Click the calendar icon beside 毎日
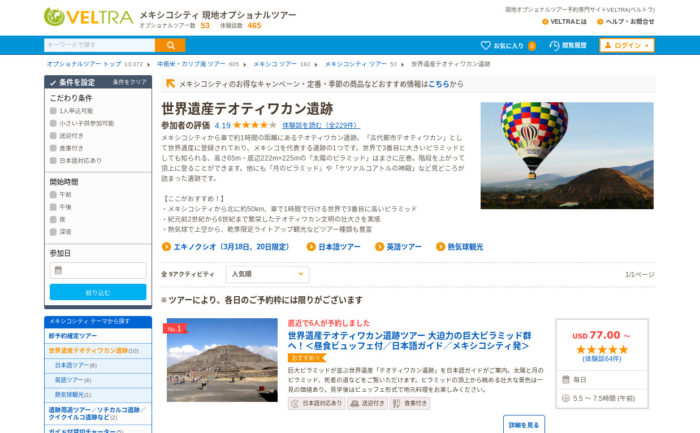This screenshot has width=700, height=433. [565, 379]
